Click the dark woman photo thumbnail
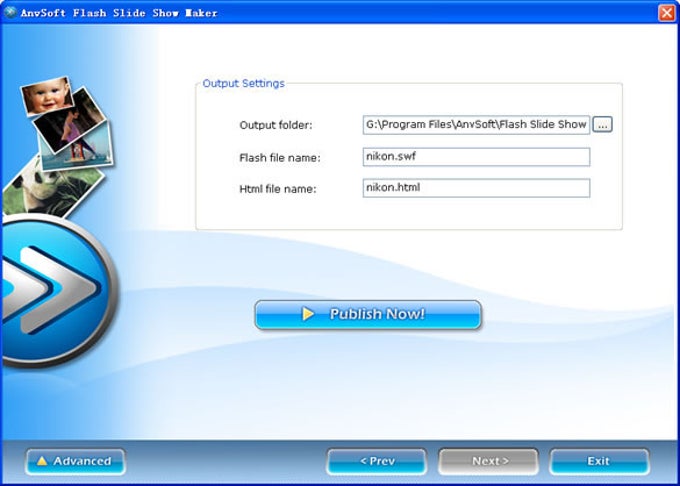 69,121
